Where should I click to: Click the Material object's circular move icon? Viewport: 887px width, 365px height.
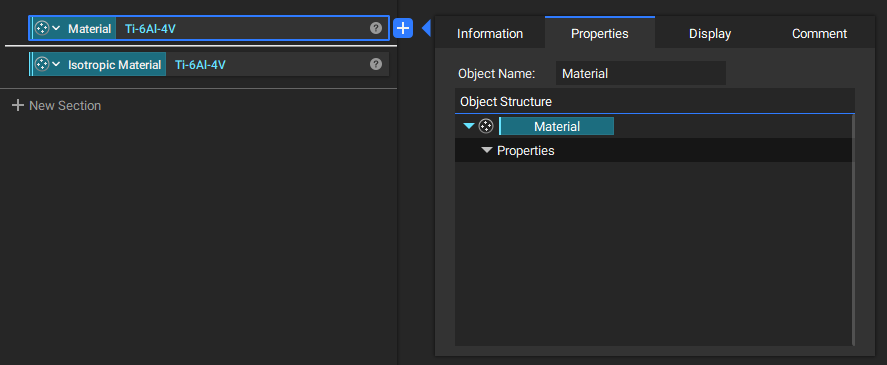tap(42, 28)
